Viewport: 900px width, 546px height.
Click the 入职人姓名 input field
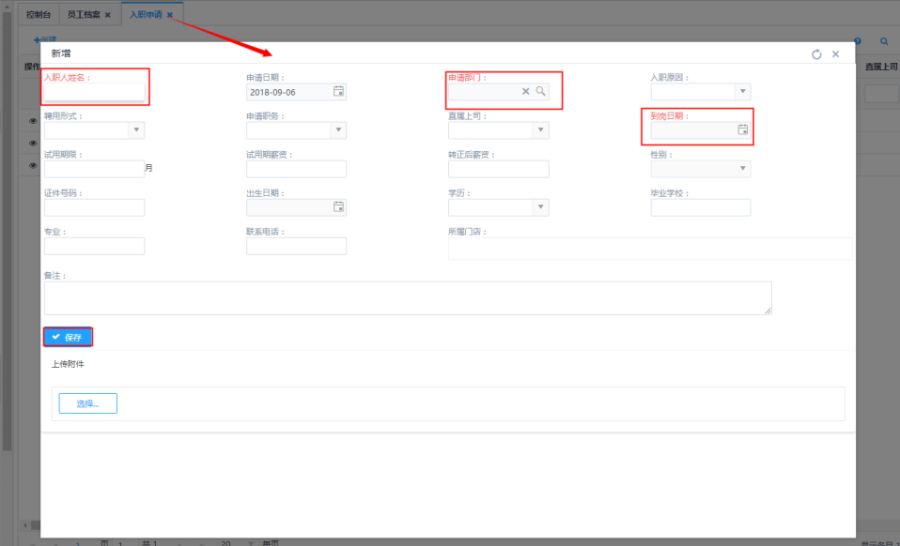tap(94, 92)
